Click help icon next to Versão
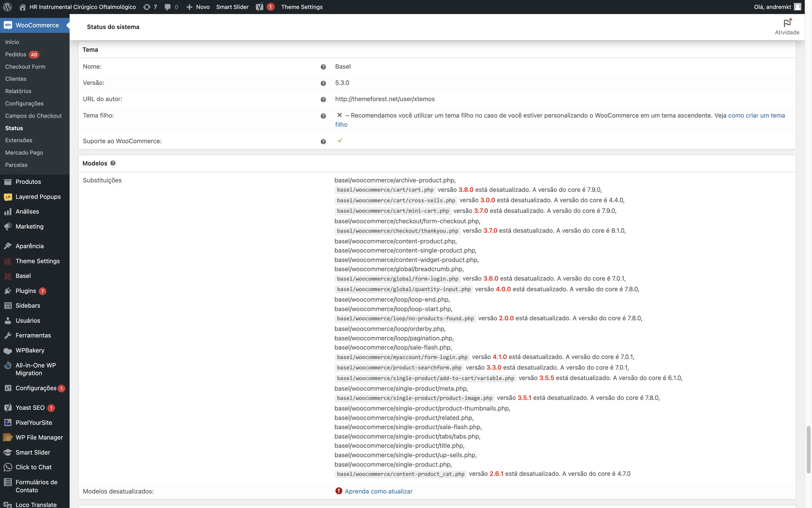The height and width of the screenshot is (508, 812). [323, 83]
